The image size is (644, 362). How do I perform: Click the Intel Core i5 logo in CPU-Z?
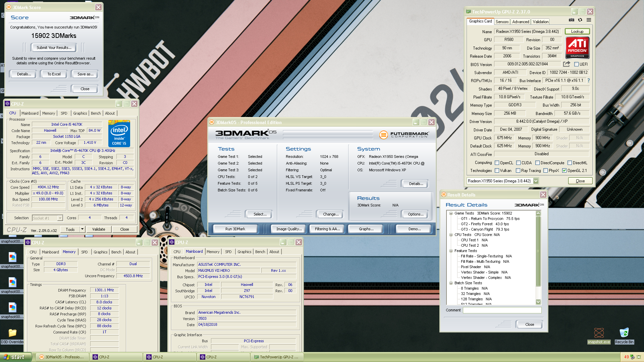119,133
